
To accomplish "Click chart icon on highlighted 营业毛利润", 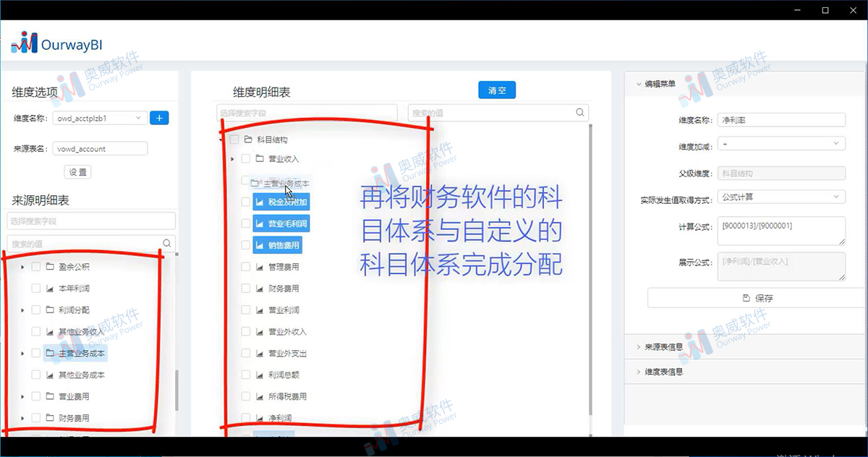I will coord(260,224).
